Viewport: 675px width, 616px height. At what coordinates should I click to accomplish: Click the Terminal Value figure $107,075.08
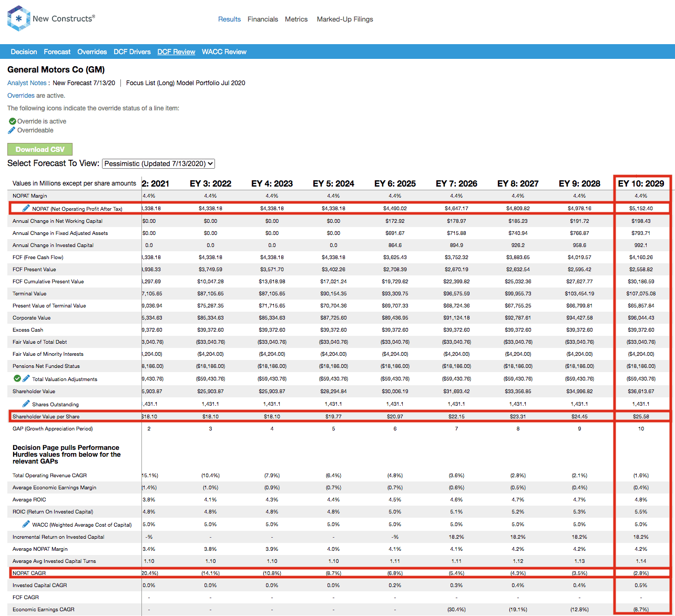tap(641, 293)
